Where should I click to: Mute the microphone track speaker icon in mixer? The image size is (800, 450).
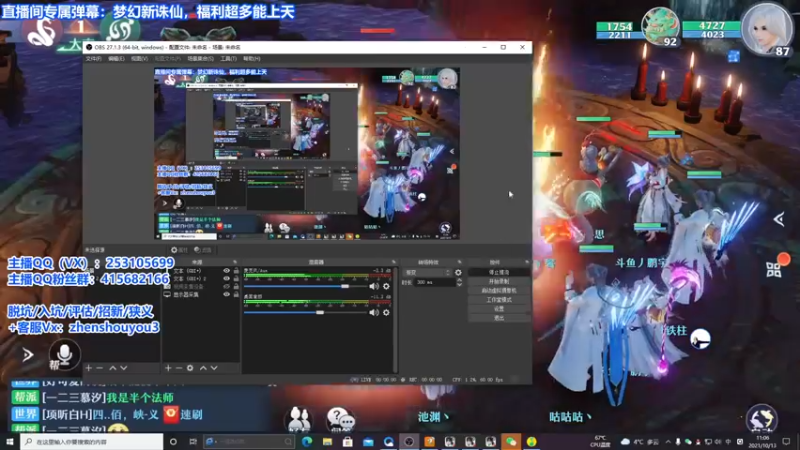pyautogui.click(x=374, y=286)
